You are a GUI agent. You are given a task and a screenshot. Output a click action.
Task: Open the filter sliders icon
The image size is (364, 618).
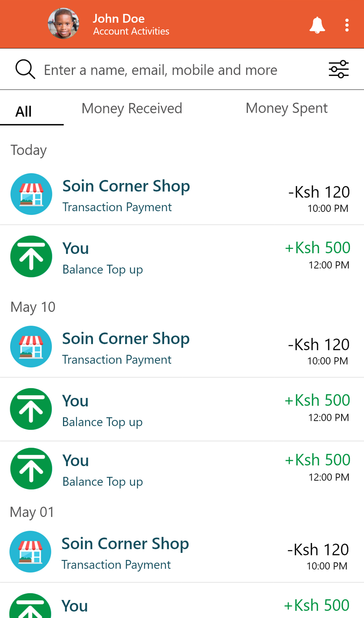point(339,69)
